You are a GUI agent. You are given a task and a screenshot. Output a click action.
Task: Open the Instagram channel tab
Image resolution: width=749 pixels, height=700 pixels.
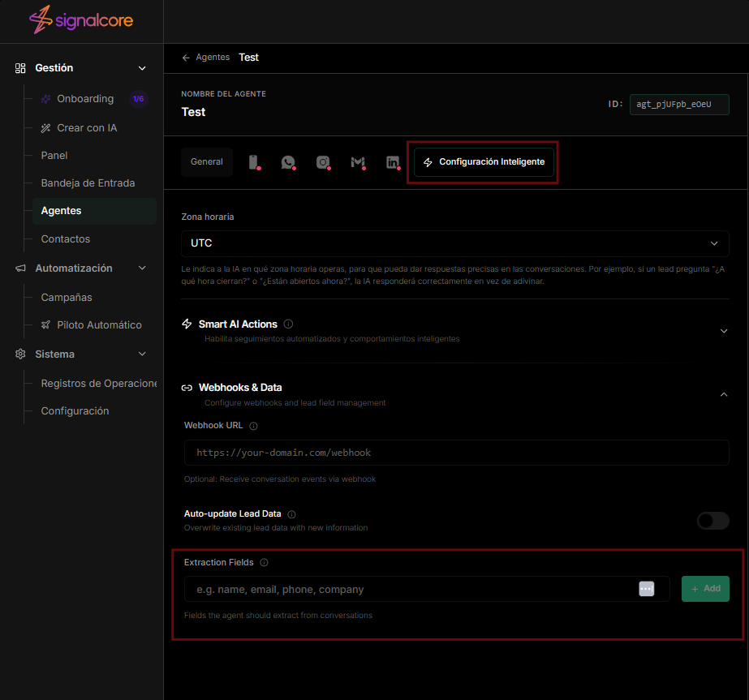tap(323, 162)
